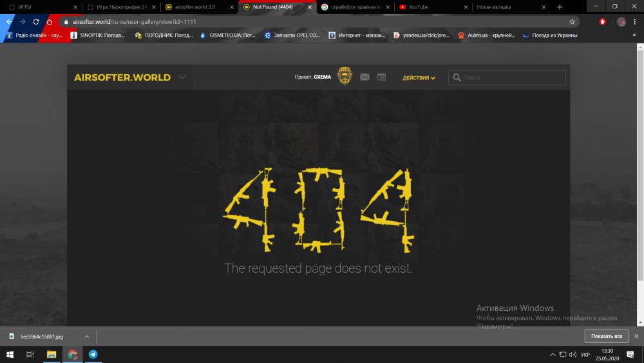Open the browser home page icon
This screenshot has height=363, width=644.
50,22
